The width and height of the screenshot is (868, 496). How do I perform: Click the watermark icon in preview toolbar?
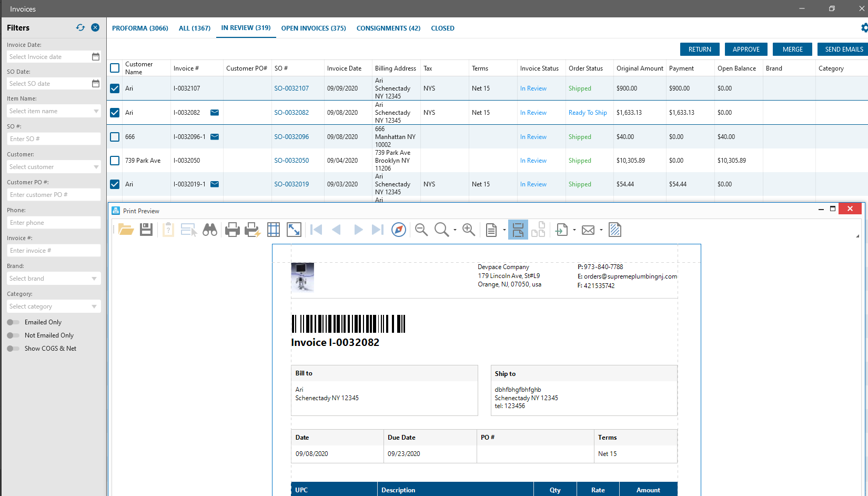(614, 230)
